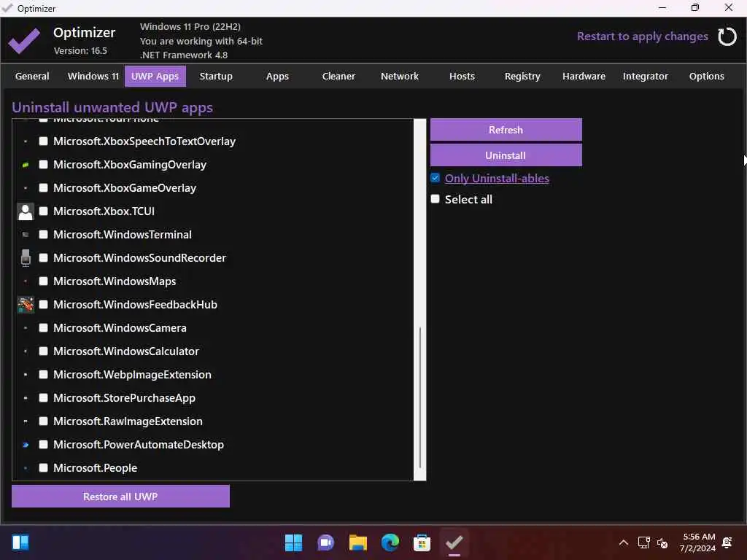Click the Microsoft.Xbox.TCUI person icon
The height and width of the screenshot is (560, 747).
tap(26, 211)
